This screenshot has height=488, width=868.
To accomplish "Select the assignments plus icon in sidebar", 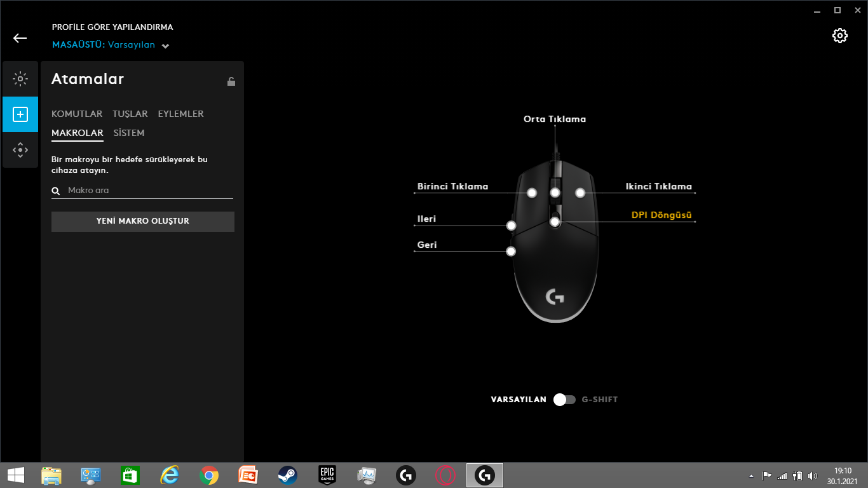I will (20, 114).
